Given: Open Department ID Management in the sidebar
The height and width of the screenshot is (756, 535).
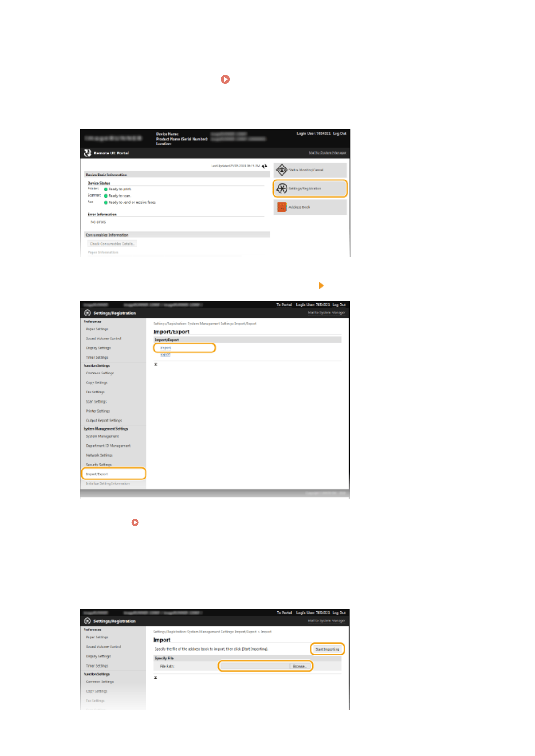Looking at the screenshot, I should tap(108, 446).
